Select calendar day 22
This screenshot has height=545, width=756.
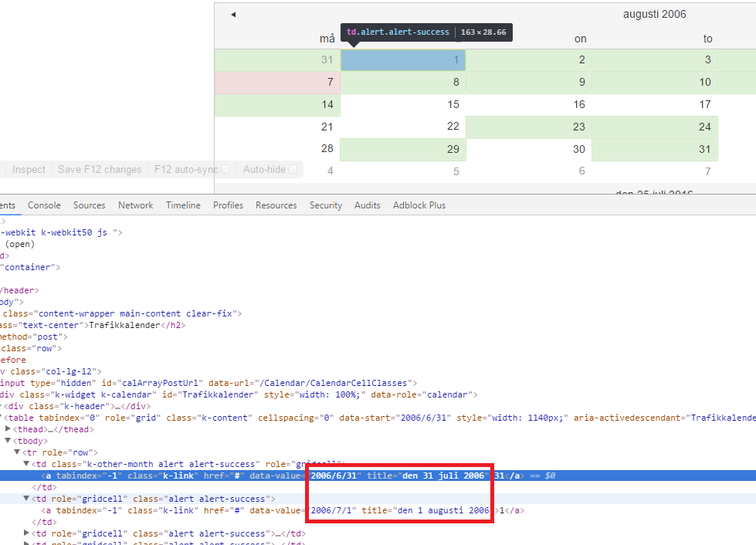[403, 127]
